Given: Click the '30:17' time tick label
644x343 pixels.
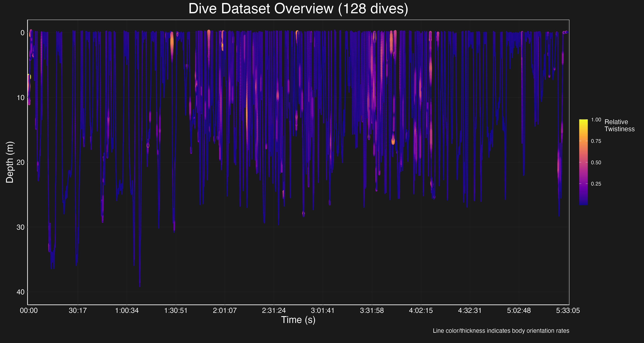Looking at the screenshot, I should [x=78, y=311].
